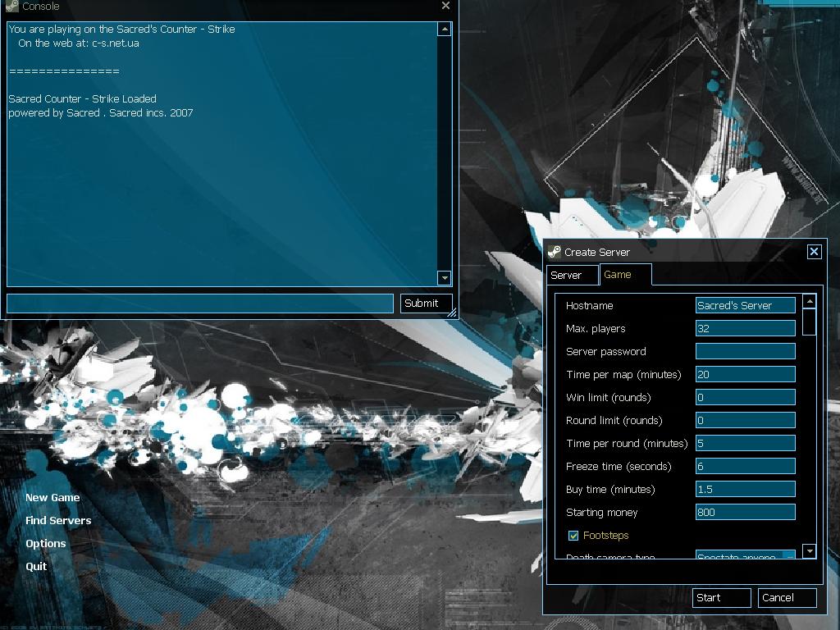
Task: Click the Time per round field
Action: click(745, 443)
